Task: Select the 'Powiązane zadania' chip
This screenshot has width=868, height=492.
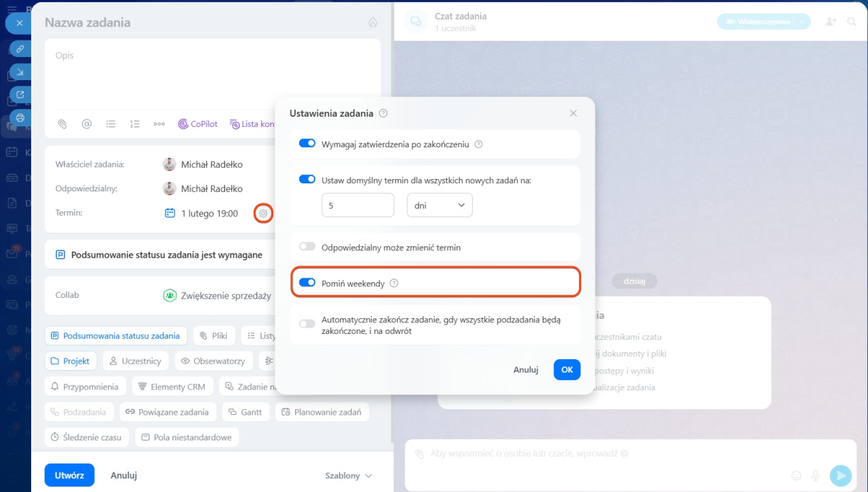Action: [x=167, y=411]
